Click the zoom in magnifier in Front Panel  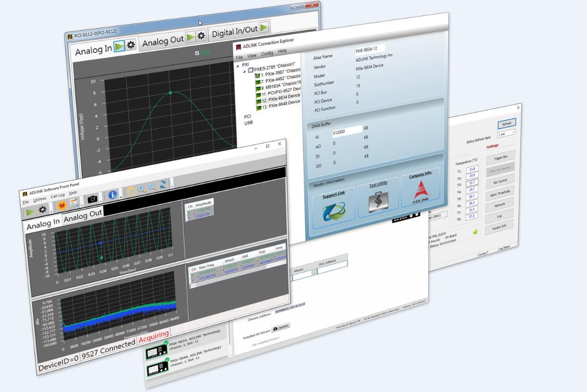coord(141,189)
